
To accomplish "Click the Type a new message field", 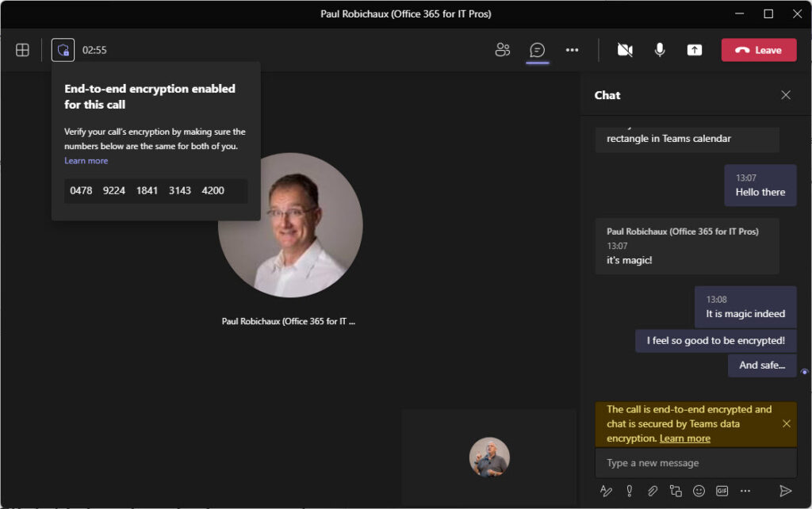I will [x=695, y=463].
